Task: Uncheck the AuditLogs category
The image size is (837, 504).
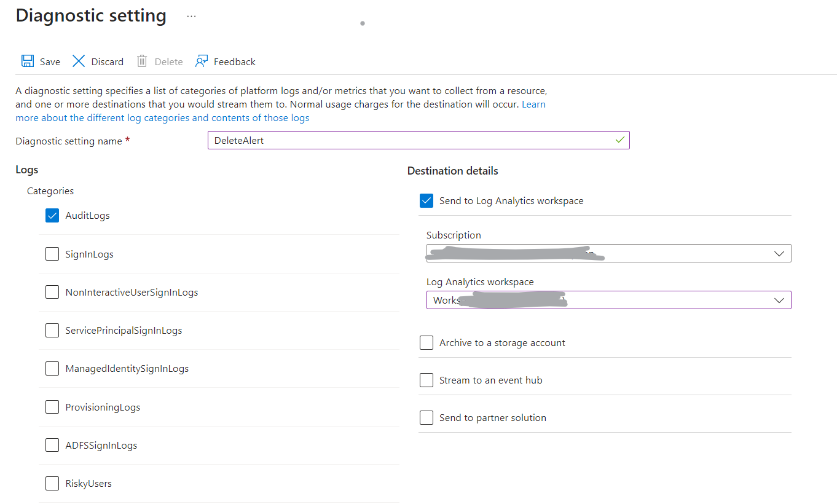Action: point(52,215)
